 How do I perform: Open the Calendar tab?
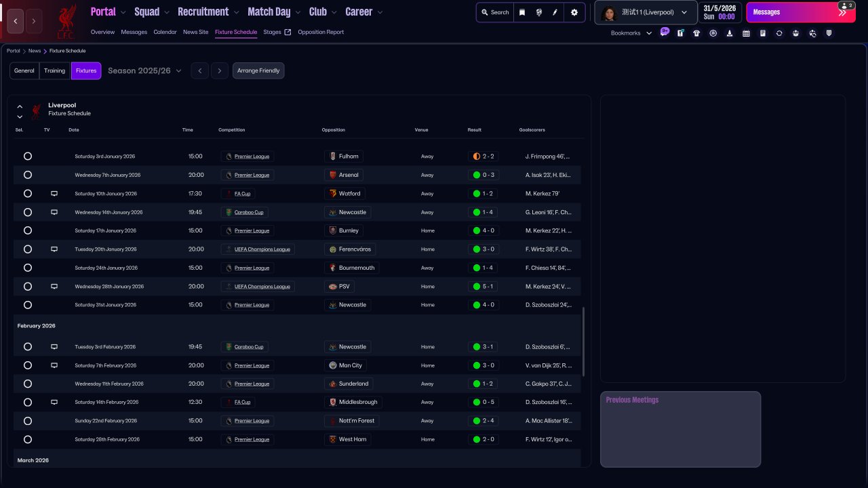pyautogui.click(x=165, y=32)
